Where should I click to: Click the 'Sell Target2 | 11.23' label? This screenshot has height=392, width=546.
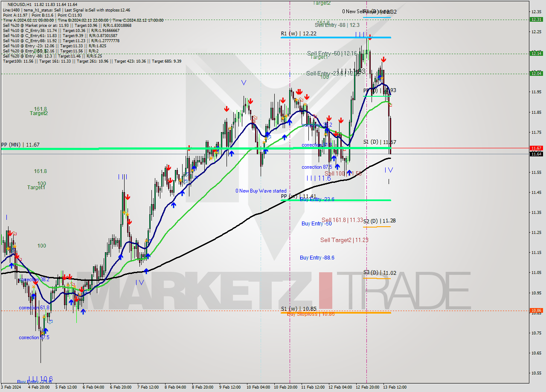344,240
